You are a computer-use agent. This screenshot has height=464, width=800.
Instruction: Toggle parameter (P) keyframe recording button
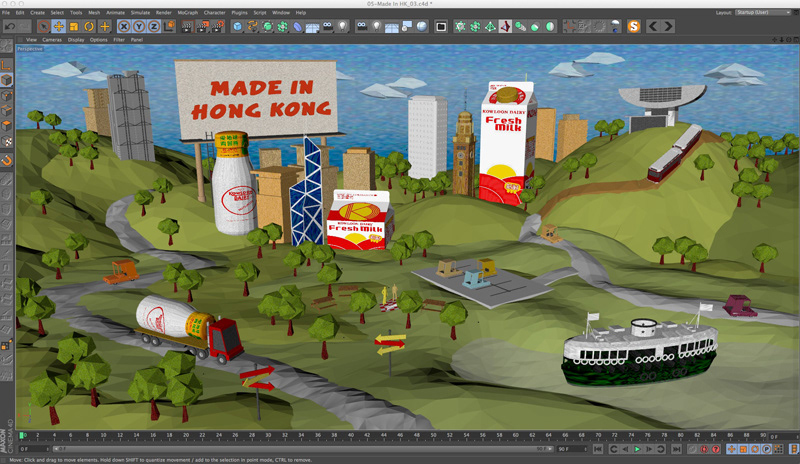(x=766, y=449)
